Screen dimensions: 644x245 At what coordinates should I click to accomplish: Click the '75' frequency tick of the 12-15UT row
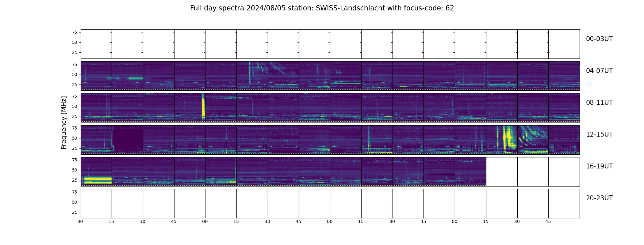pyautogui.click(x=75, y=128)
